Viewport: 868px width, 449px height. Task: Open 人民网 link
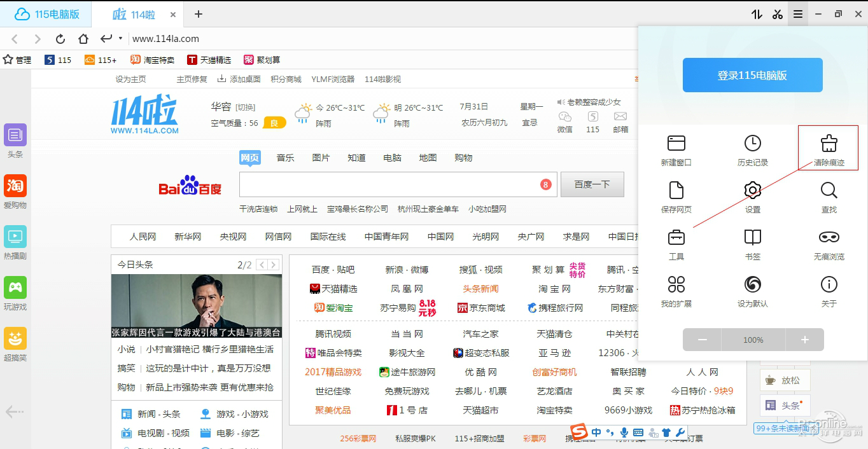(x=143, y=237)
